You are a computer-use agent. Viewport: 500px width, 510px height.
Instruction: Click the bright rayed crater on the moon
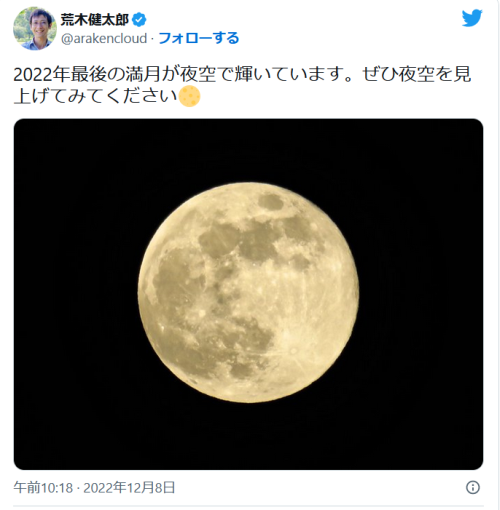click(293, 351)
